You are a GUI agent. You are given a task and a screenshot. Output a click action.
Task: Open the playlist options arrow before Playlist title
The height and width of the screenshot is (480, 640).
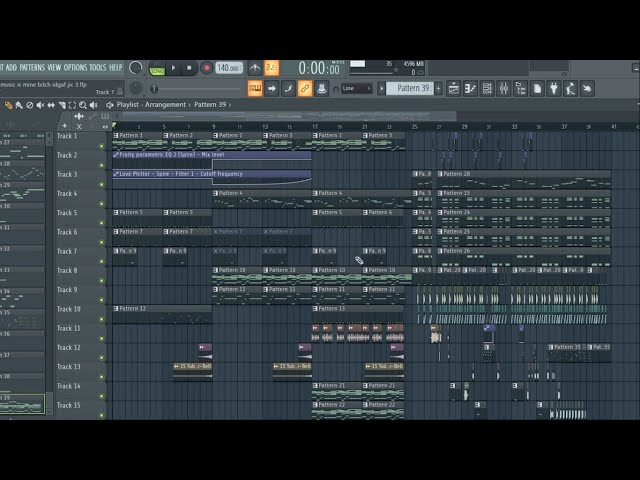click(x=109, y=105)
